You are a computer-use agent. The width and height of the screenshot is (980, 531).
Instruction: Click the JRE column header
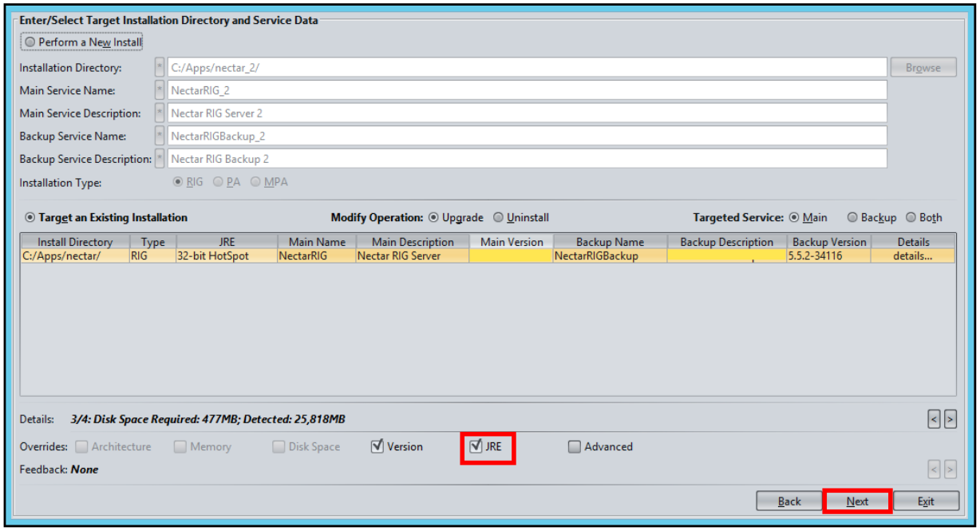[x=226, y=242]
